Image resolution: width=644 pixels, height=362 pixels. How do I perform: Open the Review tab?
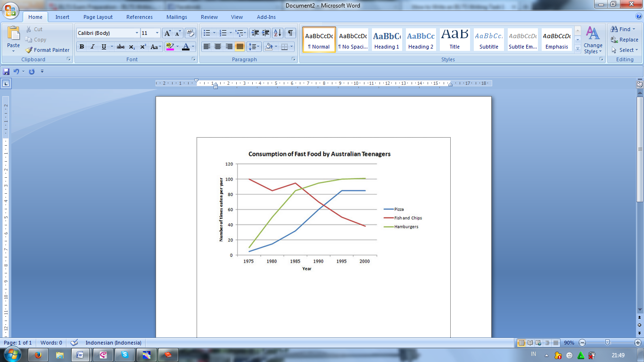pyautogui.click(x=209, y=17)
